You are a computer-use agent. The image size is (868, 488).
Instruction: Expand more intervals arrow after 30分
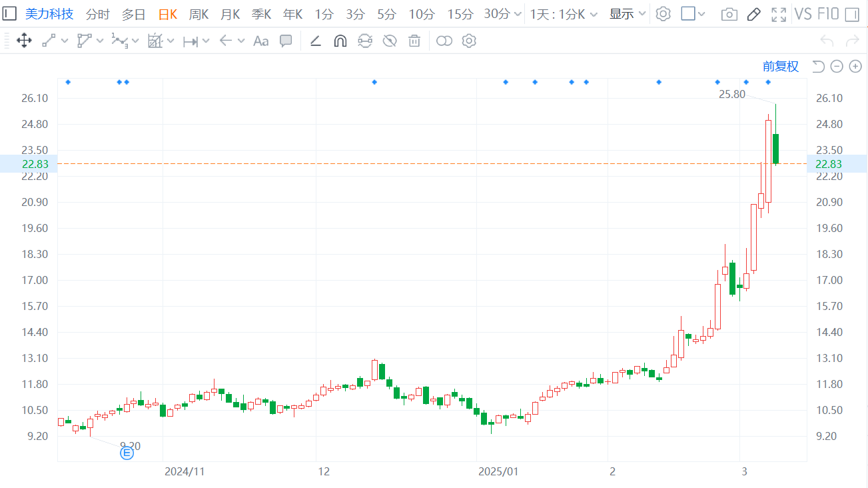coord(518,14)
